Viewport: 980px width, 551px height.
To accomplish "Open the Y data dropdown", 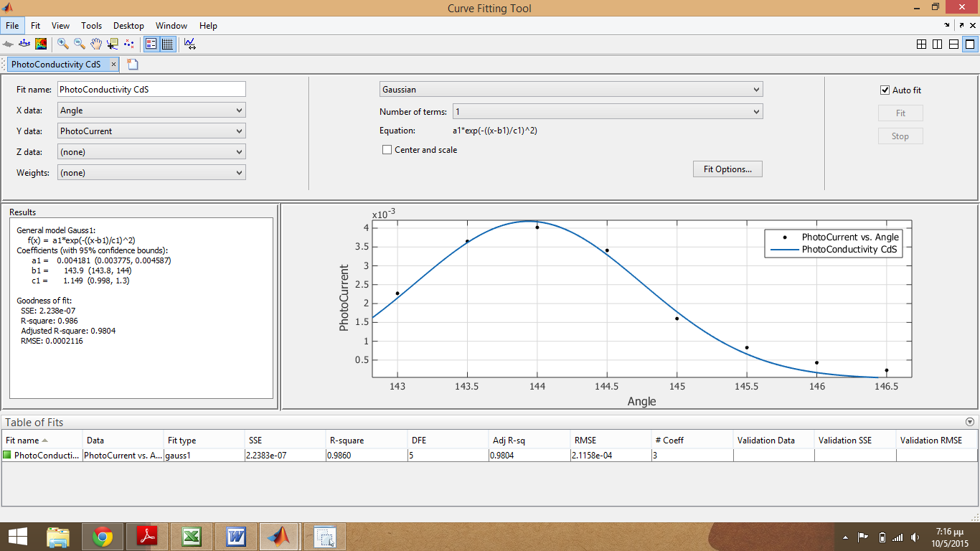I will 151,131.
